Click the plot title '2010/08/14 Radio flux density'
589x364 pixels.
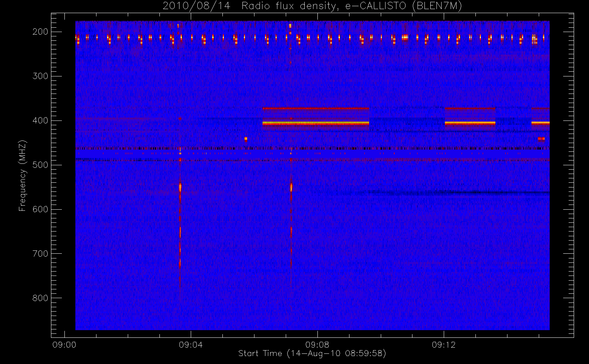312,6
